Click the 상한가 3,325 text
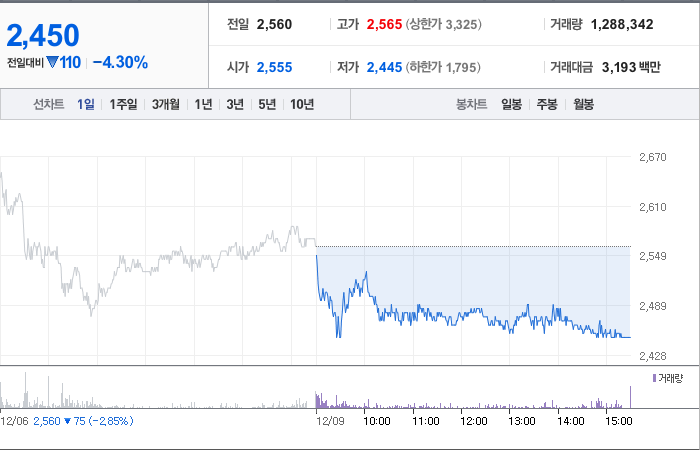 [443, 24]
